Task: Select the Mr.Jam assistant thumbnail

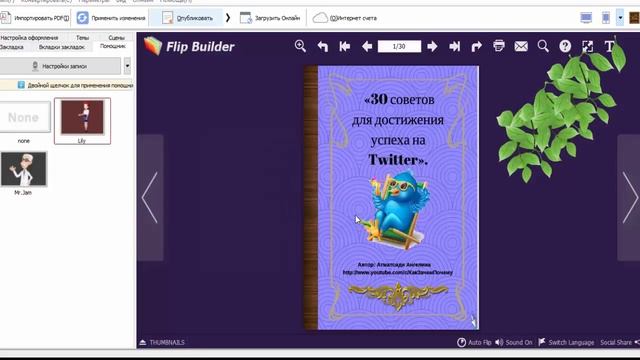Action: pos(24,169)
